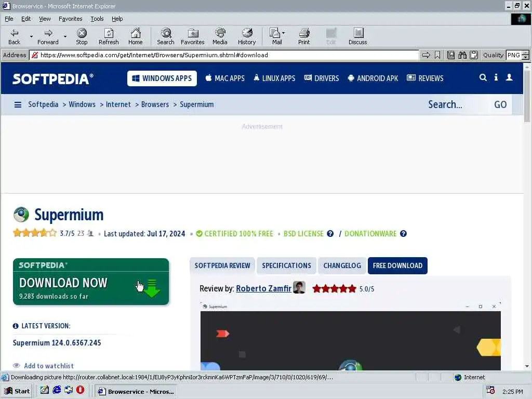The image size is (532, 399).
Task: Select the Windows Apps navigation button
Action: click(162, 78)
